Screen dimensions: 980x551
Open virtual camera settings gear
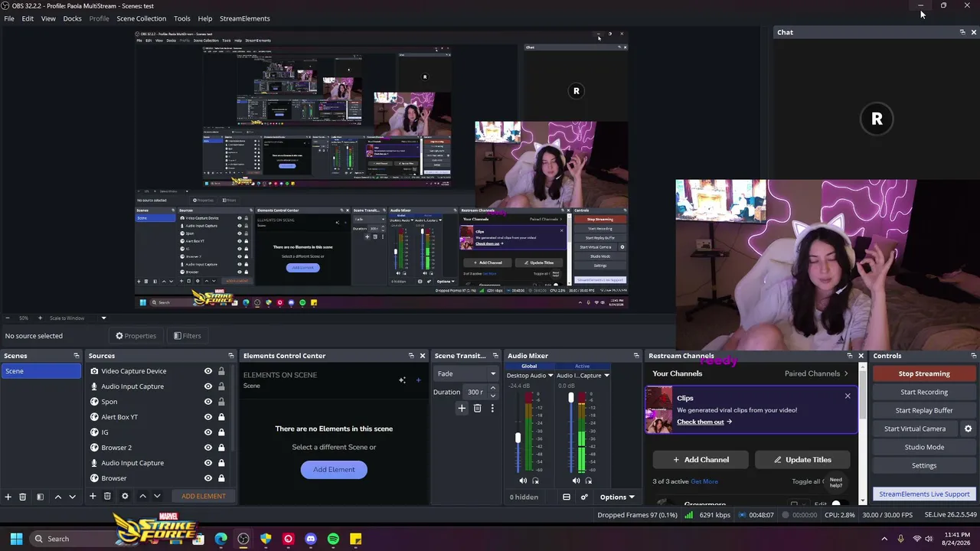968,429
